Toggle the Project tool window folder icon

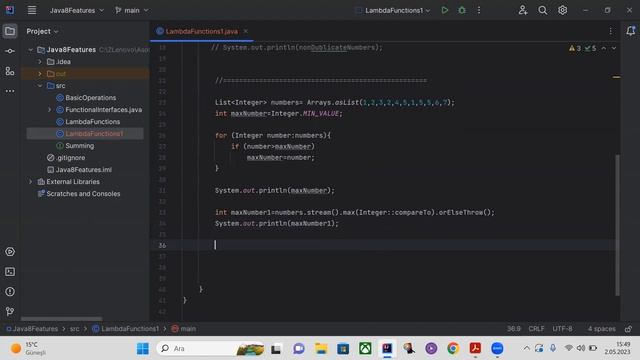[10, 31]
